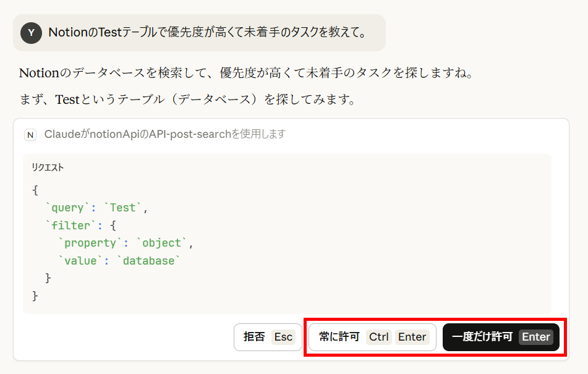Click the sentence starting with 'まず、Test'

pyautogui.click(x=187, y=100)
